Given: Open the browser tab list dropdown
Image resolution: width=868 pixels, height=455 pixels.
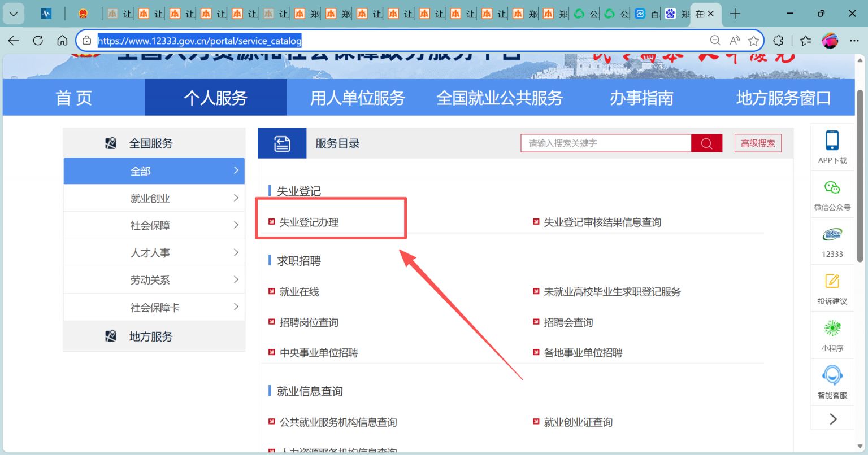Looking at the screenshot, I should point(14,14).
